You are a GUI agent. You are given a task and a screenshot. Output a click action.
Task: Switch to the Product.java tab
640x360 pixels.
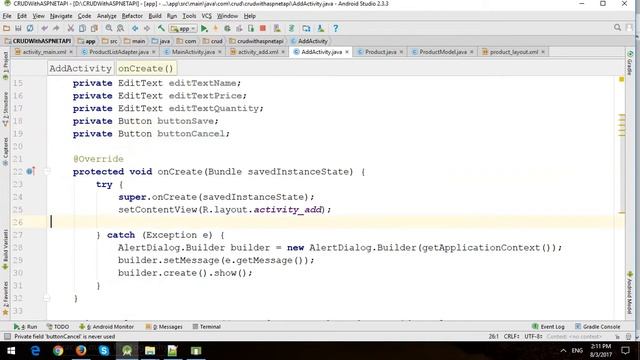(380, 52)
